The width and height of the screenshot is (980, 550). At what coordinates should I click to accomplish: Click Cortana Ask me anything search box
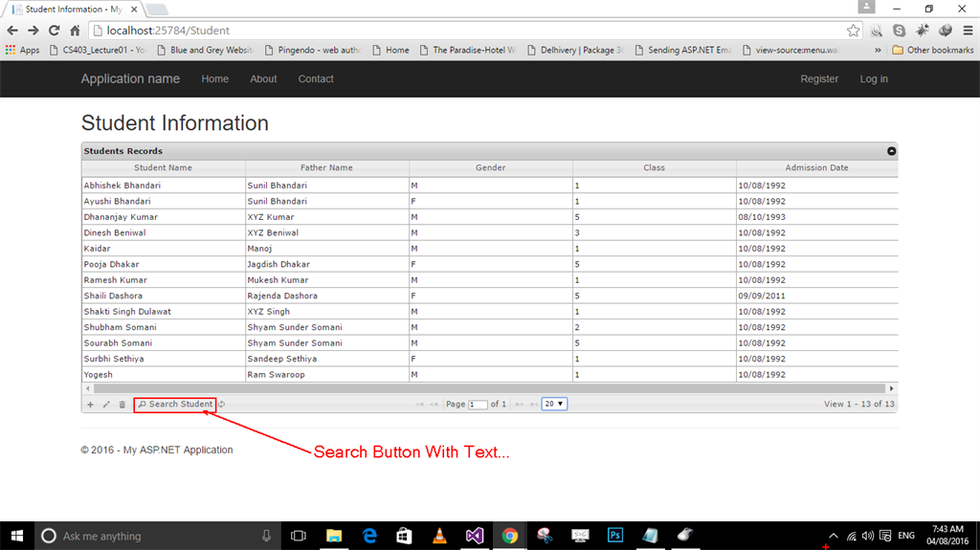point(157,536)
